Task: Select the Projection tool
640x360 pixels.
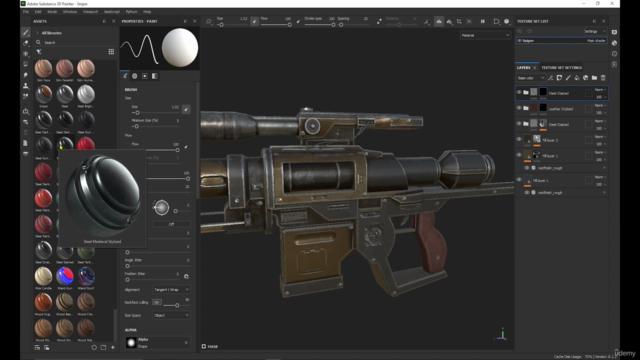Action: point(26,53)
